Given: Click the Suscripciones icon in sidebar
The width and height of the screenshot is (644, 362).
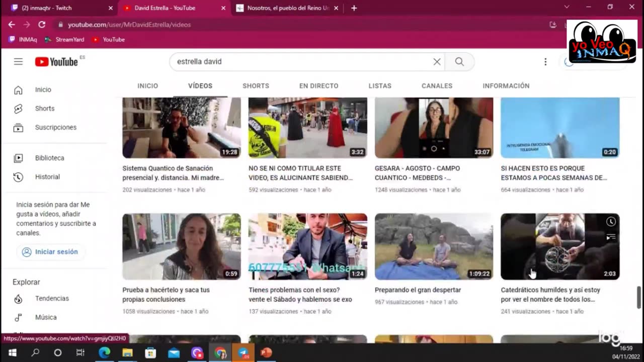Looking at the screenshot, I should click(x=18, y=128).
